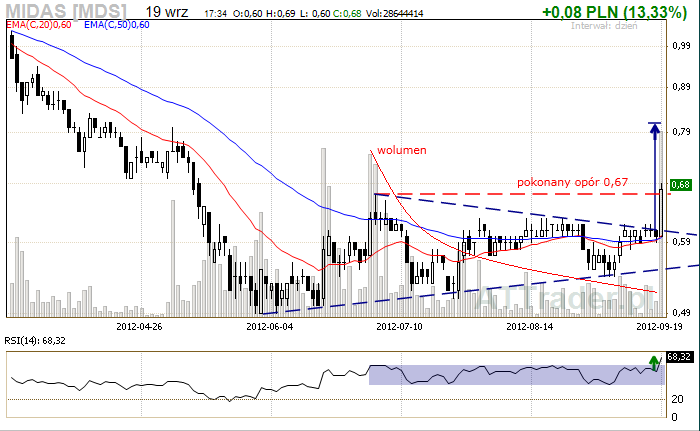The image size is (700, 431).
Task: Click the 2012-09-19 date axis label
Action: point(659,326)
